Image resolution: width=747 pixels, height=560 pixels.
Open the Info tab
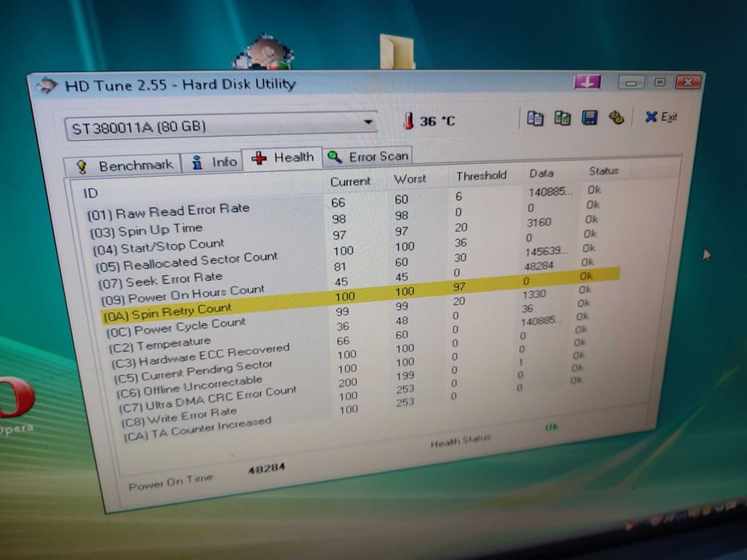coord(212,162)
